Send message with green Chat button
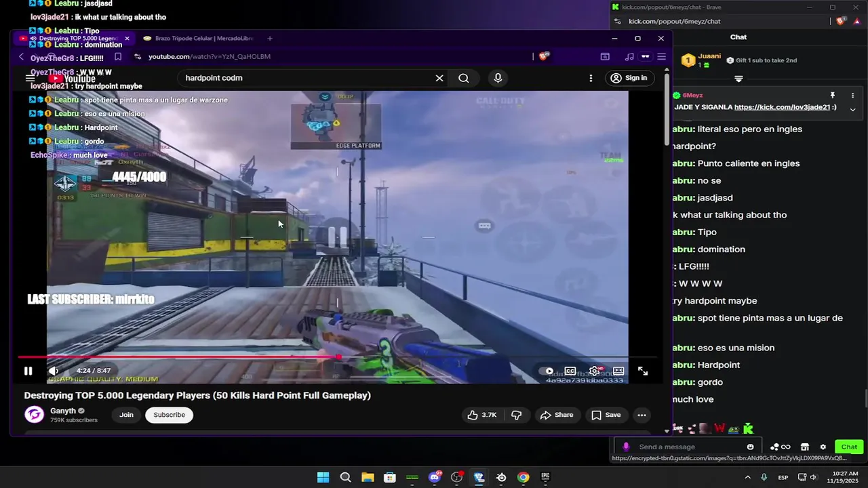 849,447
